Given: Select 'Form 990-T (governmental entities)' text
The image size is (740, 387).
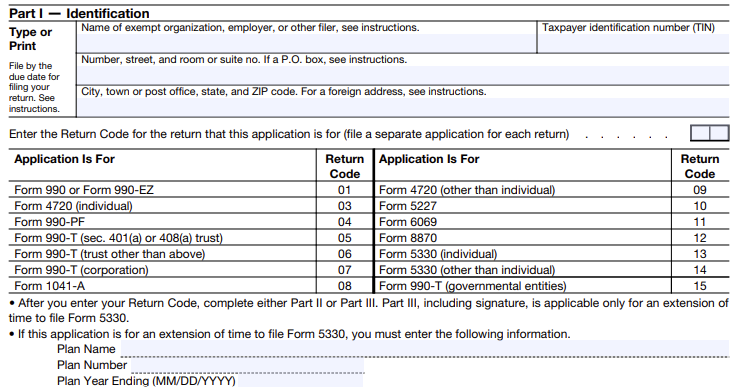Looking at the screenshot, I should [472, 286].
